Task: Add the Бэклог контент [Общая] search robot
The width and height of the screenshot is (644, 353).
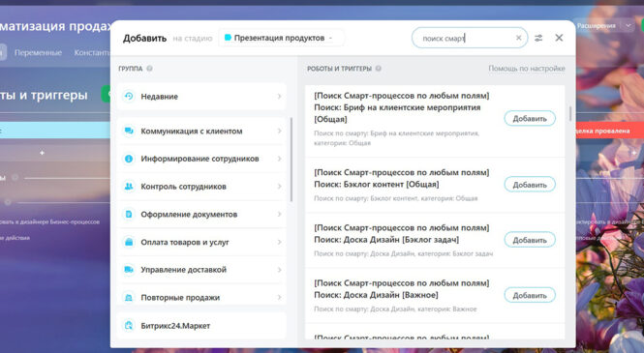Action: tap(530, 185)
